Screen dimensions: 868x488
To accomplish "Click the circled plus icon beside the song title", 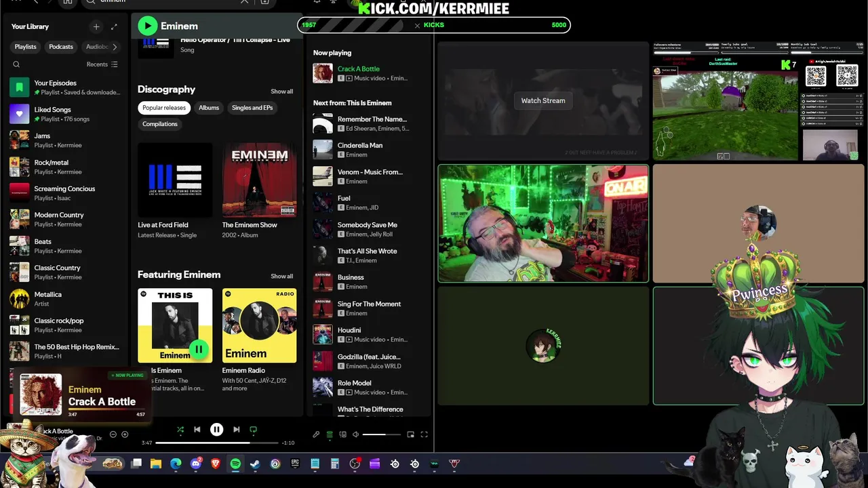I will coord(125,434).
